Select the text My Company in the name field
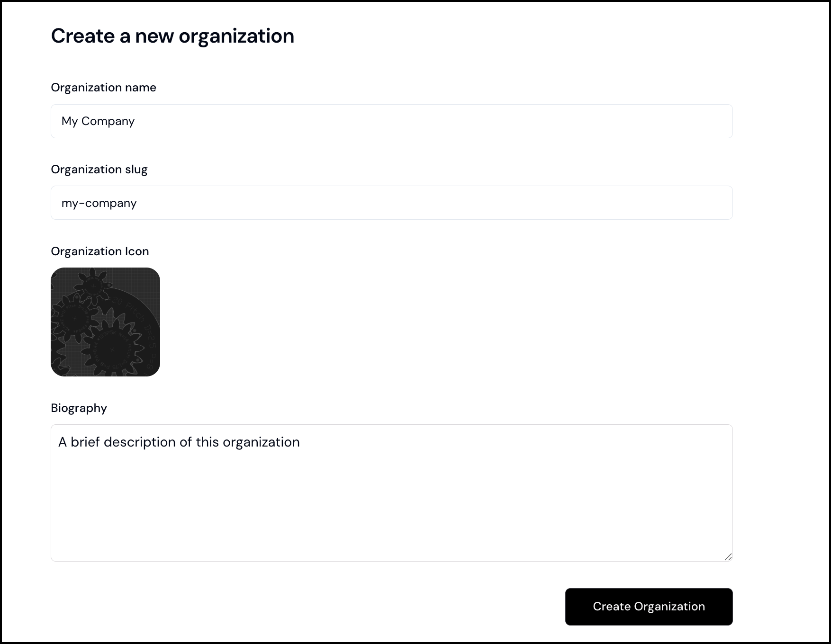 click(98, 121)
